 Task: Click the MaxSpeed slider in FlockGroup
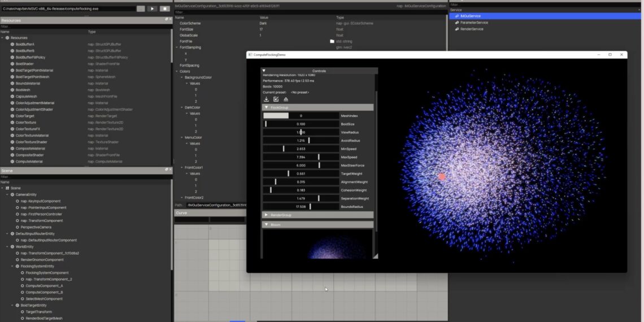[301, 157]
